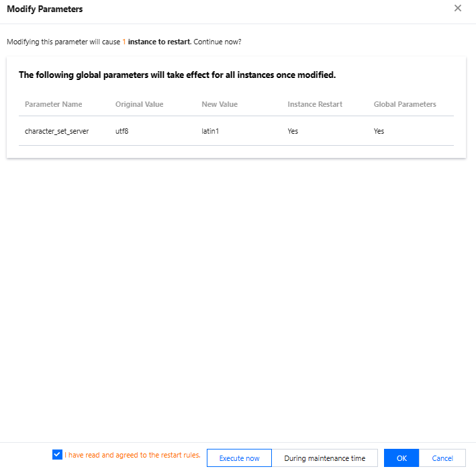Screen dimensions: 476x471
Task: Confirm with the OK button
Action: [401, 458]
